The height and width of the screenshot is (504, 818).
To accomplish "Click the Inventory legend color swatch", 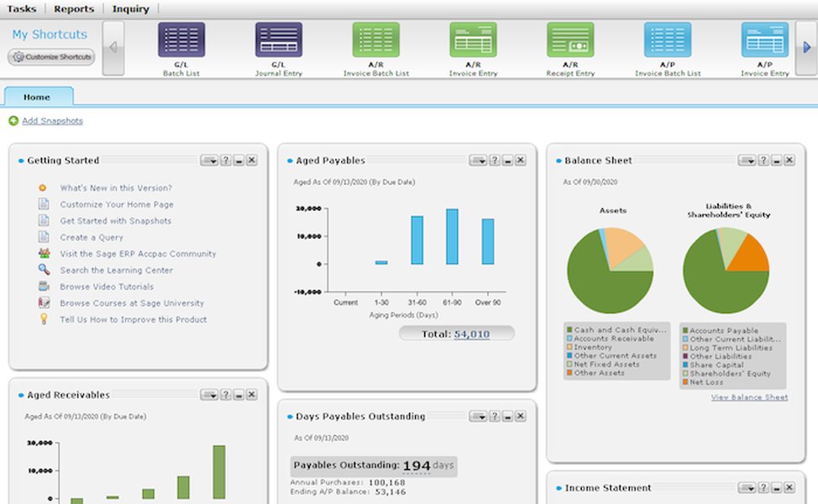I will (569, 347).
